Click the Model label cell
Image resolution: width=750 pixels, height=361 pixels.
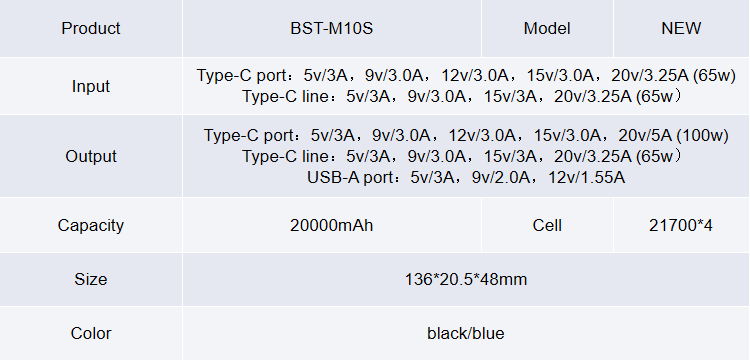(547, 28)
